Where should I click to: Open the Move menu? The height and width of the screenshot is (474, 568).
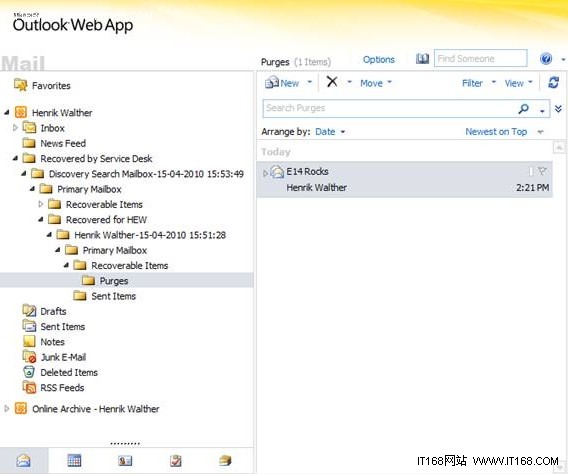tap(376, 83)
